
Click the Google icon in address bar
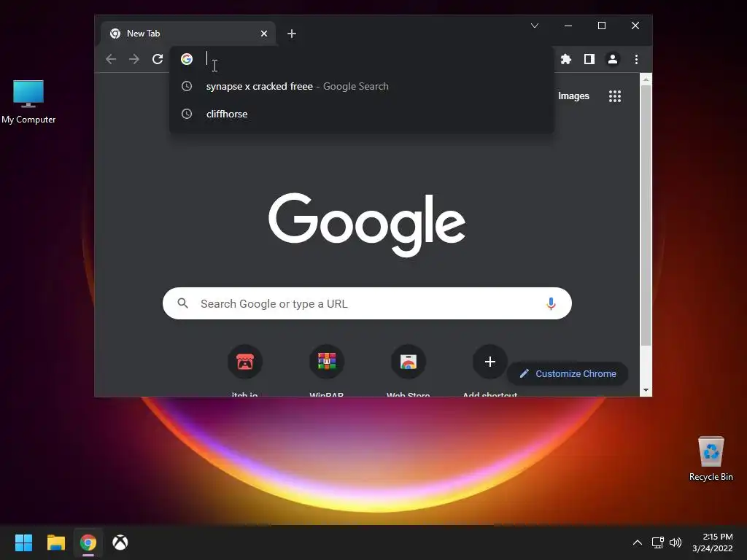coord(187,59)
